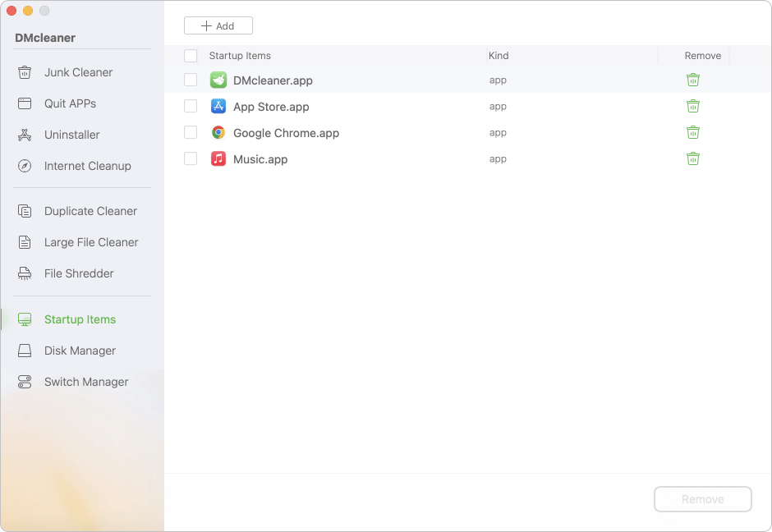Select the File Shredder tool
The image size is (772, 532).
78,273
